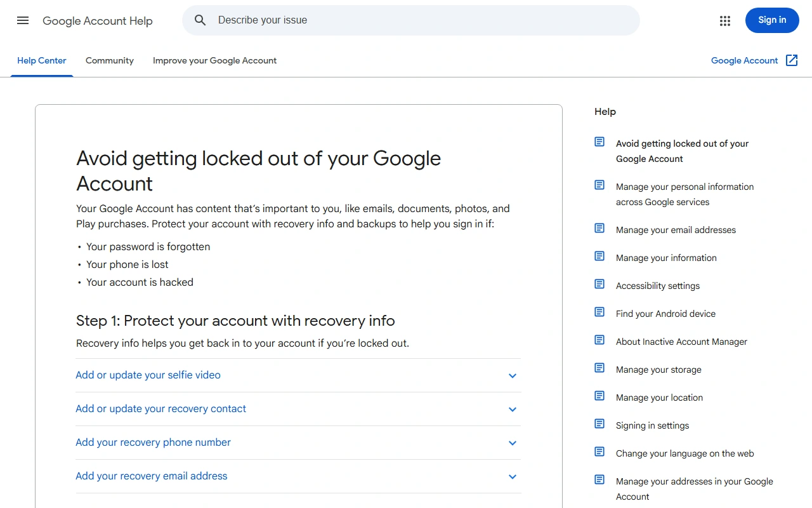Image resolution: width=812 pixels, height=508 pixels.
Task: Open Add your recovery email address
Action: tap(152, 476)
